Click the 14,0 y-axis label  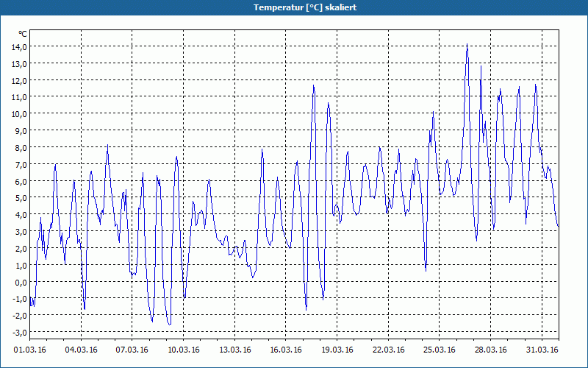point(20,47)
